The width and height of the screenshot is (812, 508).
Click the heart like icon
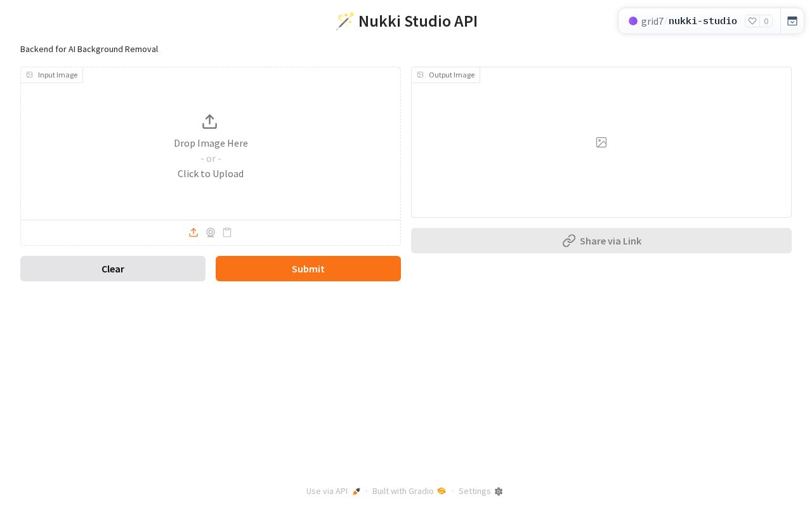(x=752, y=21)
